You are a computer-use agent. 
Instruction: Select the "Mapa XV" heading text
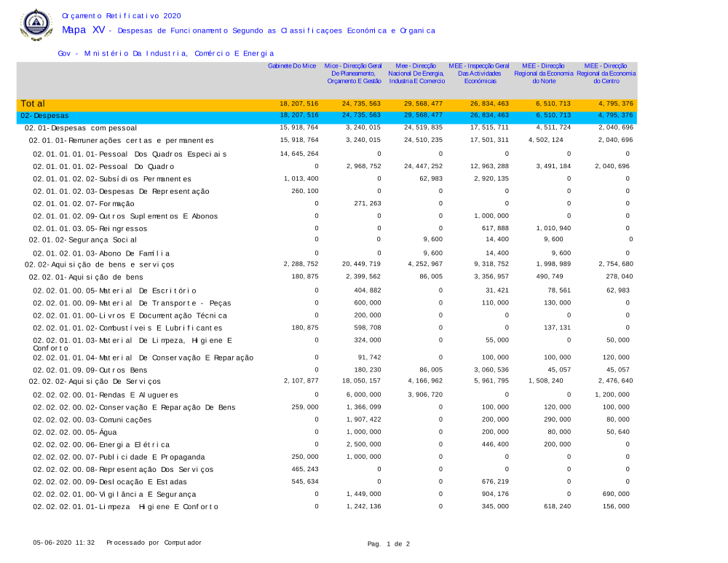[x=84, y=30]
